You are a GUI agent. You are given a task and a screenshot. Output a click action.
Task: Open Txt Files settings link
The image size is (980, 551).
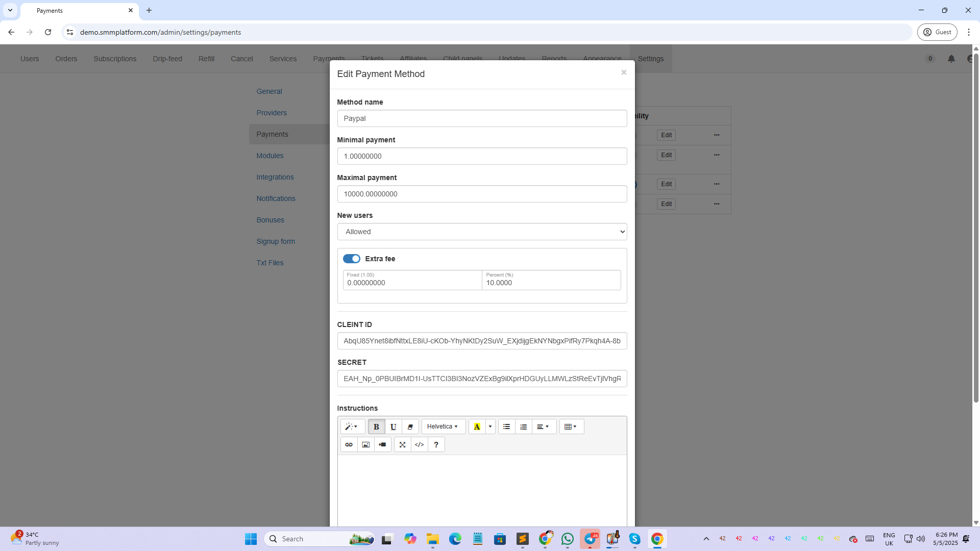click(x=269, y=263)
